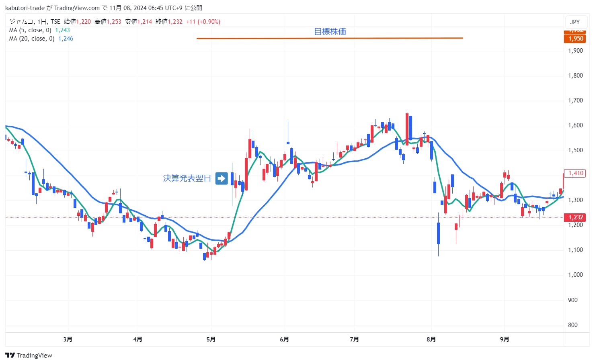This screenshot has width=595, height=364.
Task: Click the 1,800 price axis label
Action: tap(575, 76)
